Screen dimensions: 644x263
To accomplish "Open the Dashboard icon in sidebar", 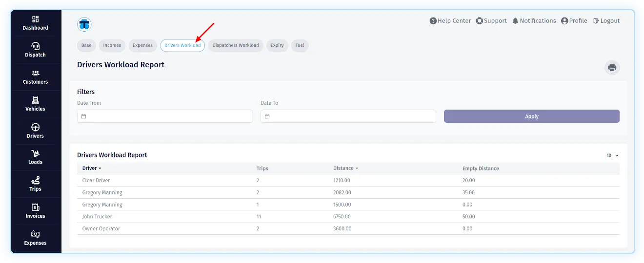I will tap(35, 19).
